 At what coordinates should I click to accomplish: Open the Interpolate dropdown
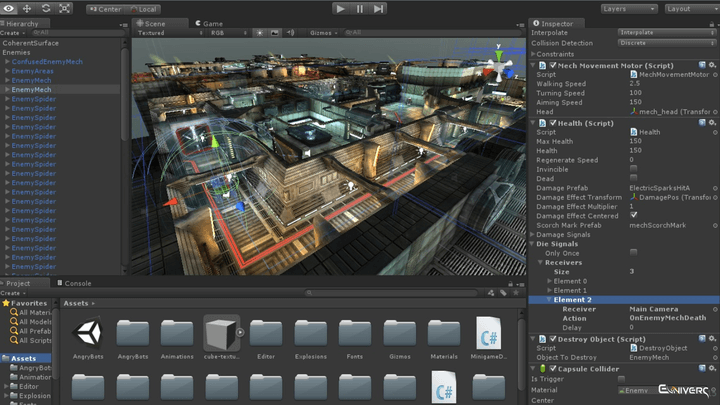(667, 33)
